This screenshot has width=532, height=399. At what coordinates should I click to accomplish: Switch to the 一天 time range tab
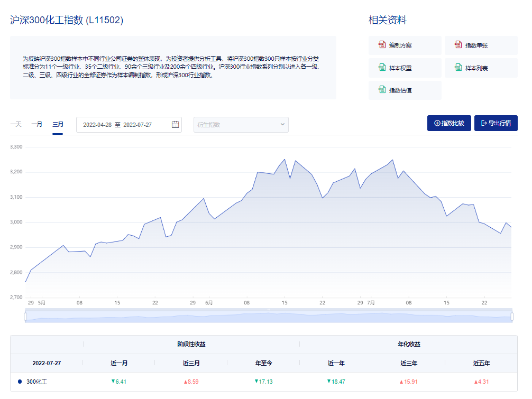point(15,124)
